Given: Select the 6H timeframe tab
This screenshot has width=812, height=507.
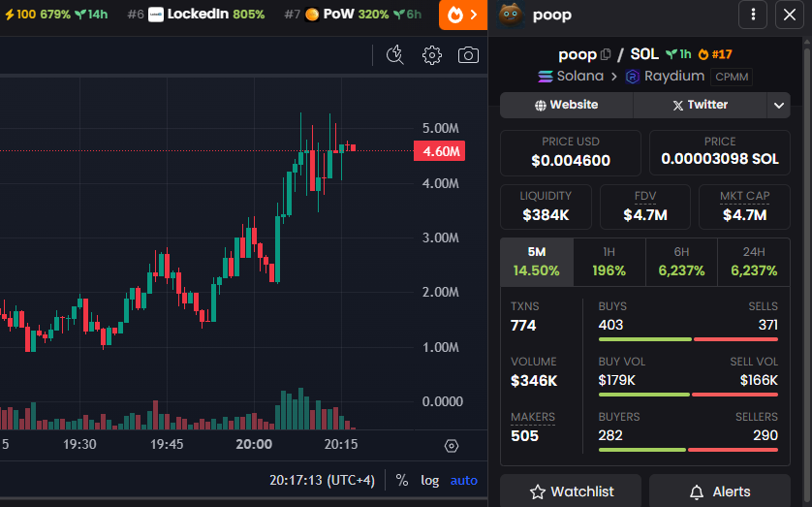Looking at the screenshot, I should point(681,262).
